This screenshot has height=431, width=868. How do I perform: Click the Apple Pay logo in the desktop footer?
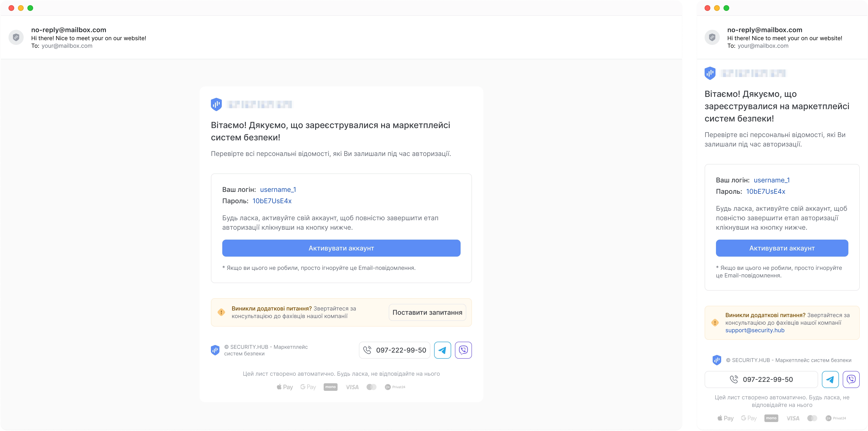tap(285, 387)
